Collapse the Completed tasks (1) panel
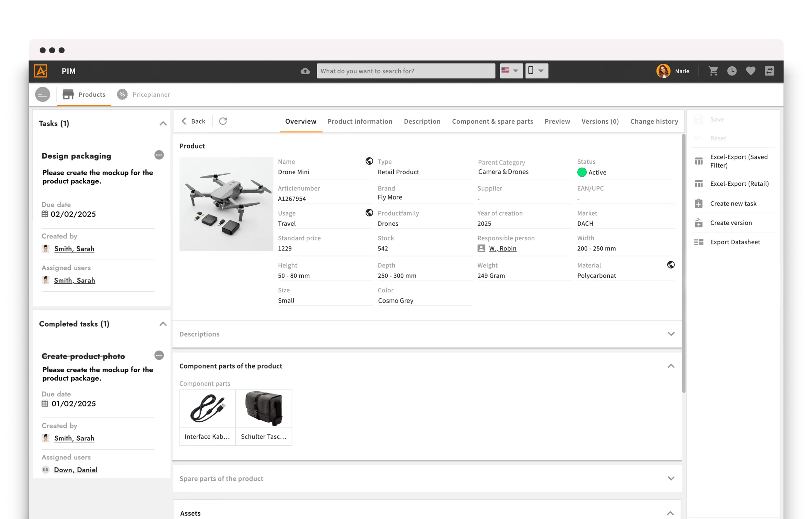 click(x=163, y=324)
